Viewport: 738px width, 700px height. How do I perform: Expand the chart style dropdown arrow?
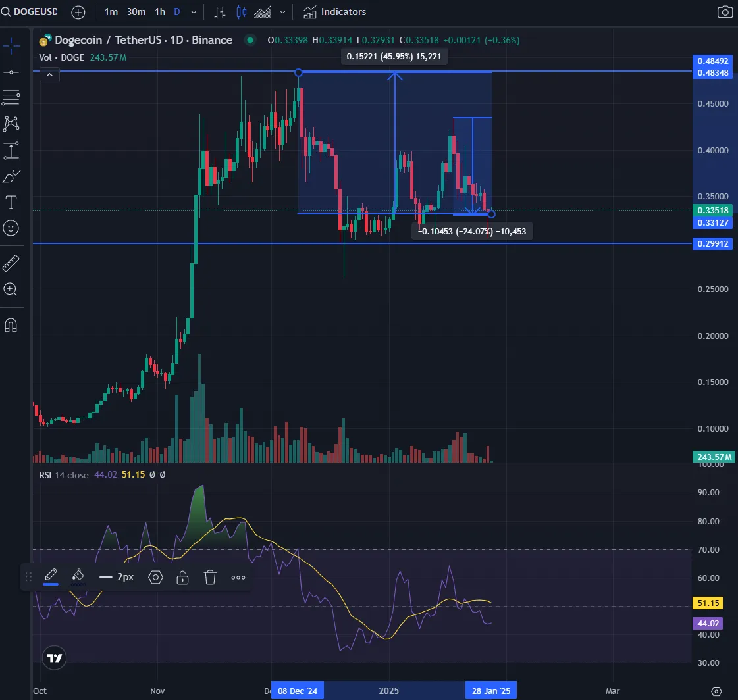point(282,12)
